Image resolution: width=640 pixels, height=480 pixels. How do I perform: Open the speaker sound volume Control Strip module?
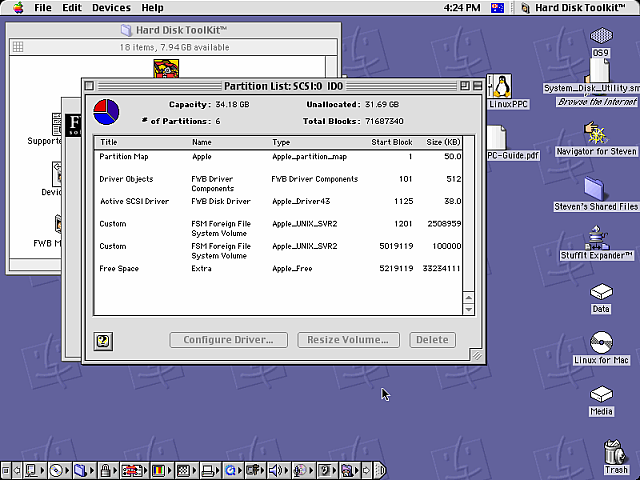(x=279, y=471)
